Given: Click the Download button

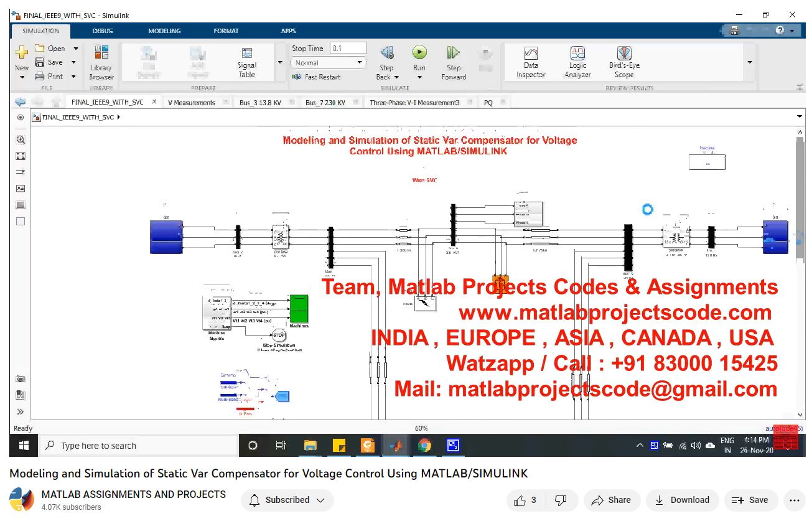Looking at the screenshot, I should 683,500.
